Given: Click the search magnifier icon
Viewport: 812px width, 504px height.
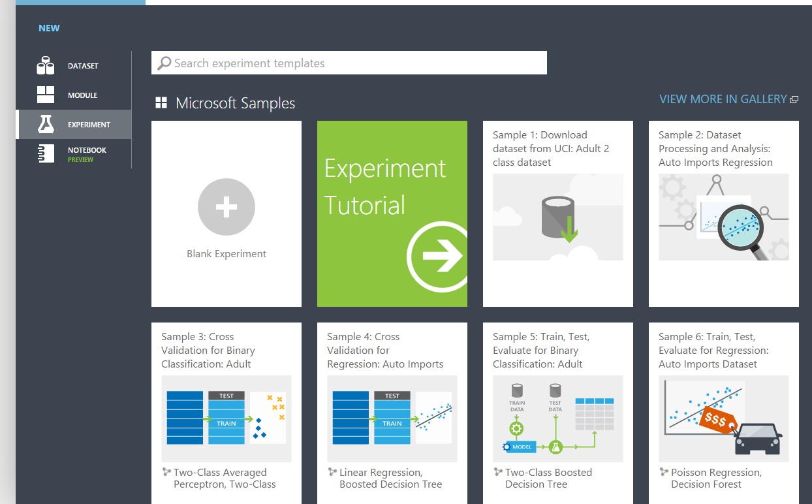Looking at the screenshot, I should point(164,63).
